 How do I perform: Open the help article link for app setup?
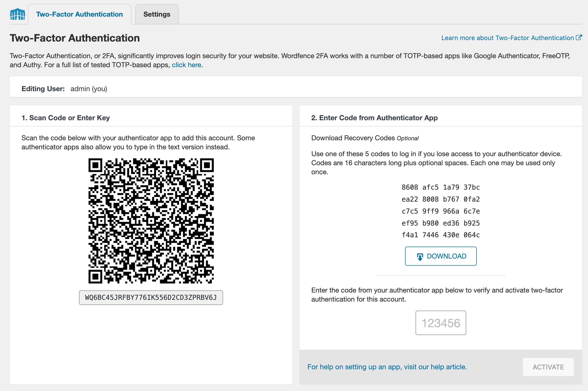point(387,367)
